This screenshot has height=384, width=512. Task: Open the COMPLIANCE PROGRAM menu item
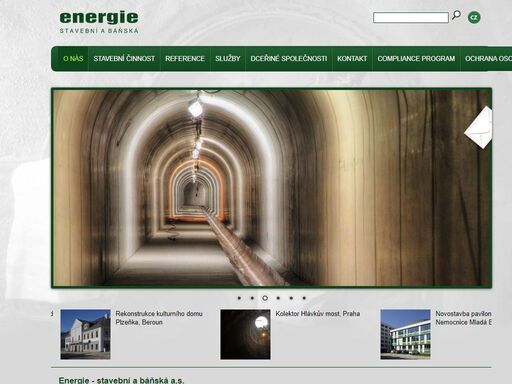[416, 59]
